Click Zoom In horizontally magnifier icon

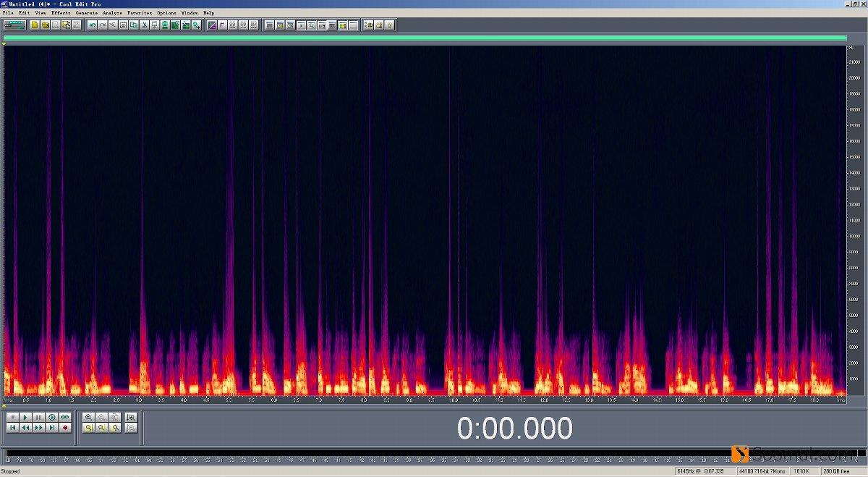(x=88, y=418)
